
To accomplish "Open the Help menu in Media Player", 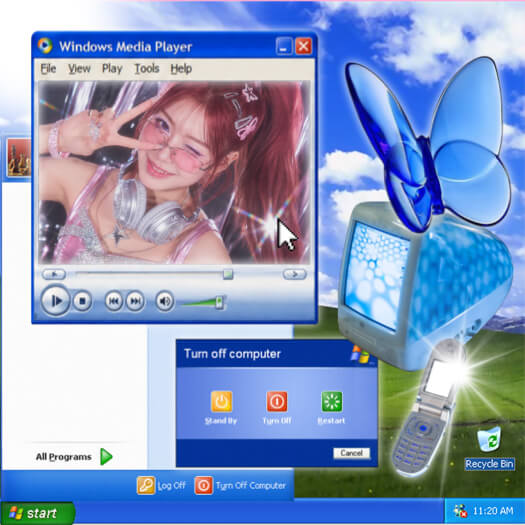I will tap(181, 69).
